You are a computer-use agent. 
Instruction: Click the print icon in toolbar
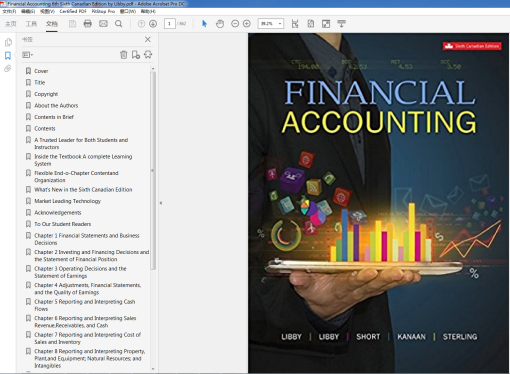pos(88,24)
